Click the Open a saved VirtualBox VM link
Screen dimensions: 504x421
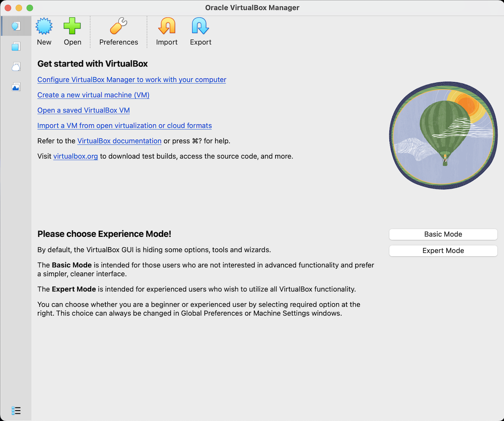[83, 110]
